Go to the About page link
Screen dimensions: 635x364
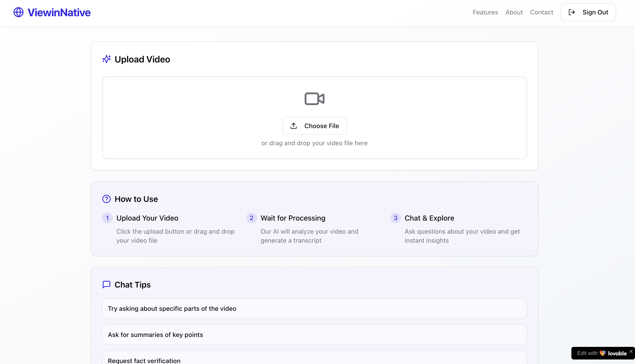[x=514, y=12]
